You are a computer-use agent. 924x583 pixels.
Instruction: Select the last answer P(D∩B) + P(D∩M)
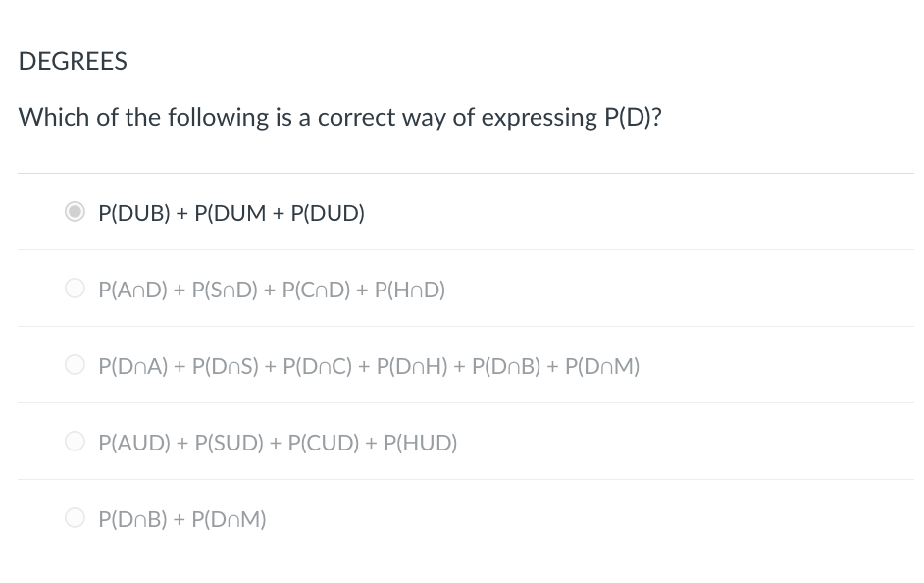181,519
